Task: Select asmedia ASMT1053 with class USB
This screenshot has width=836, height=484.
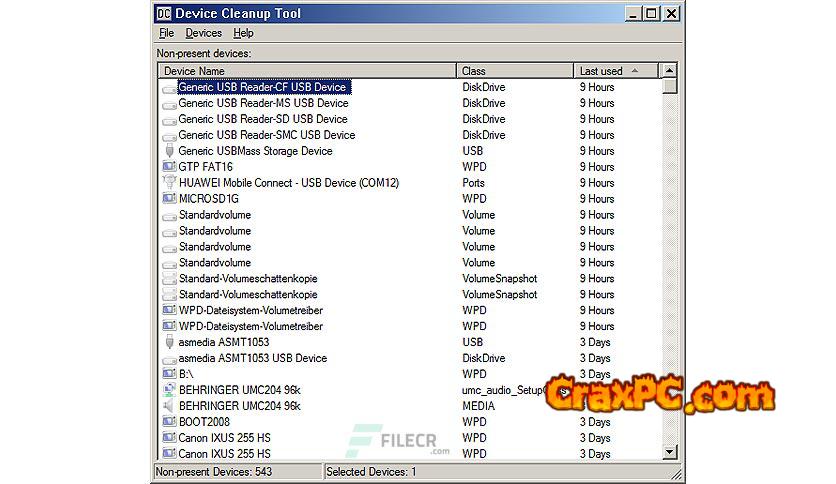Action: click(x=224, y=342)
